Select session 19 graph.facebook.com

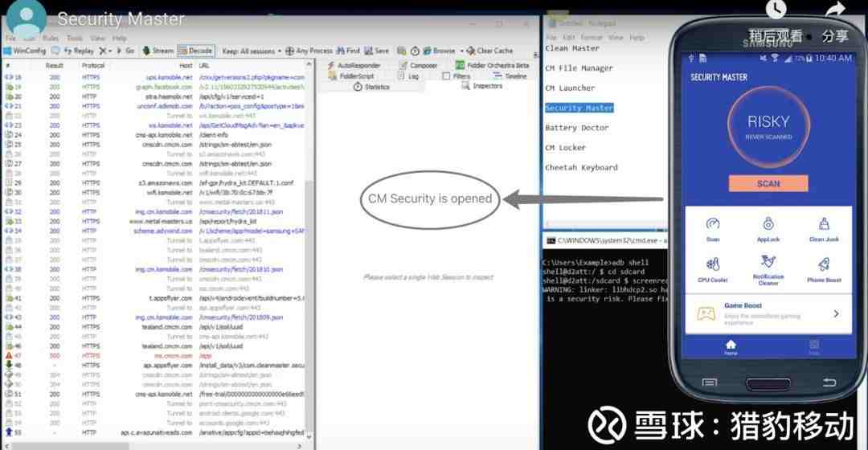click(155, 87)
